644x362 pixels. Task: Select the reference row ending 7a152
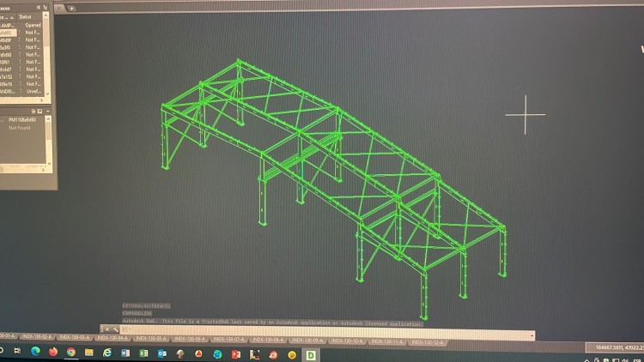point(21,76)
